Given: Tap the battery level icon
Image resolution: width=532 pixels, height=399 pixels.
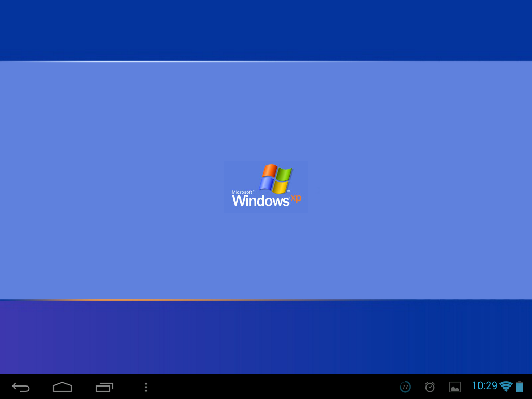Looking at the screenshot, I should (x=520, y=386).
